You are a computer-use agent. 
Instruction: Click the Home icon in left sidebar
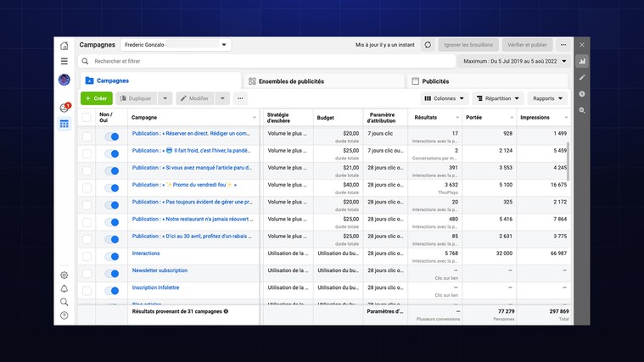pos(64,46)
